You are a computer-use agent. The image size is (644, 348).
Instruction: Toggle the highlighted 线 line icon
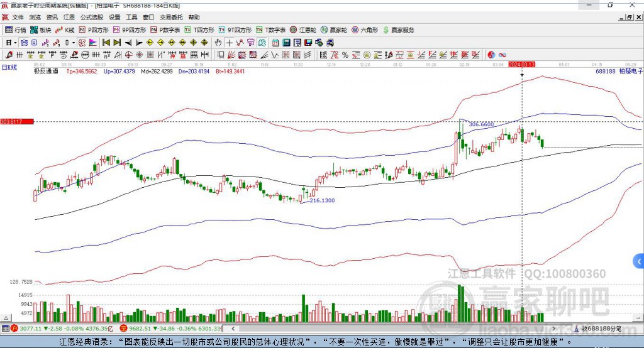pyautogui.click(x=262, y=43)
